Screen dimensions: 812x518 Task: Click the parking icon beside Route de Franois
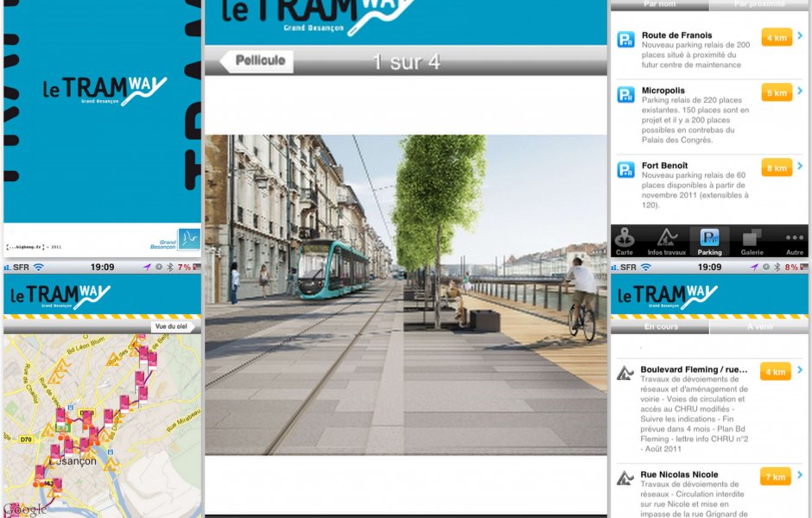(x=625, y=40)
